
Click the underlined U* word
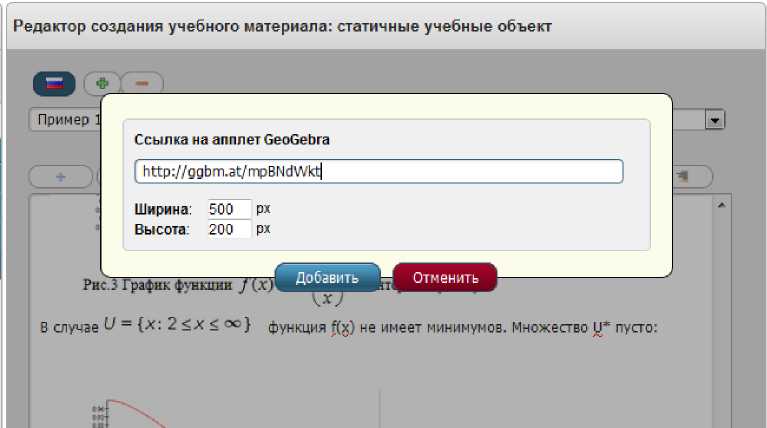coord(597,326)
